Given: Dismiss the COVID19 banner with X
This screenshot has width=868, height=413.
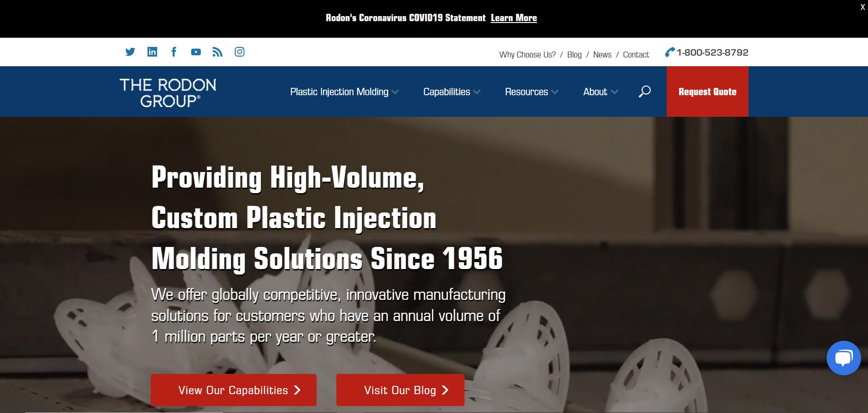Looking at the screenshot, I should point(862,7).
